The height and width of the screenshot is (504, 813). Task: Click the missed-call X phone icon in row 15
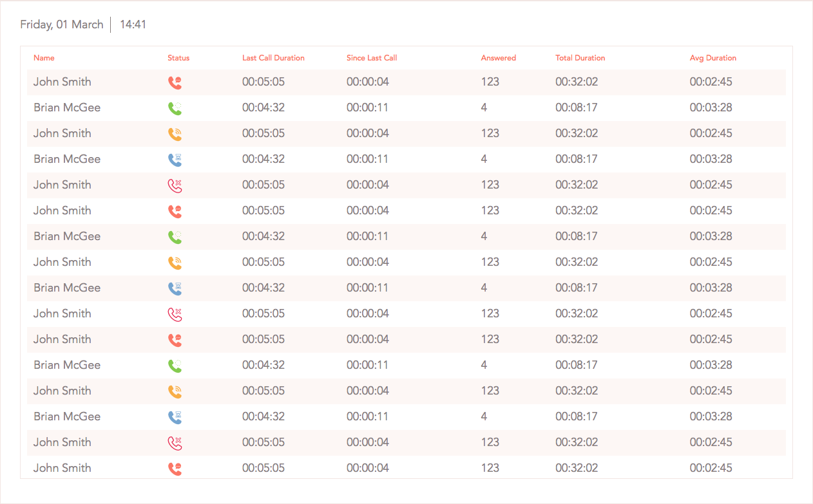point(175,443)
